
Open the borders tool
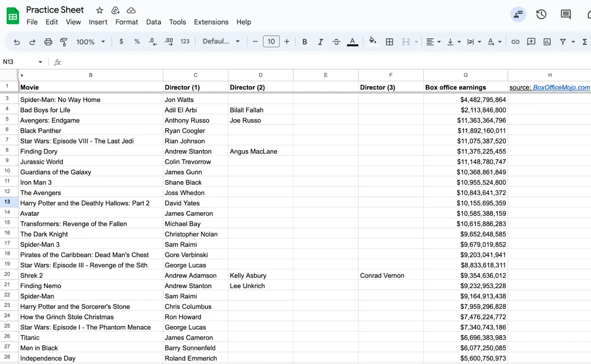(389, 42)
